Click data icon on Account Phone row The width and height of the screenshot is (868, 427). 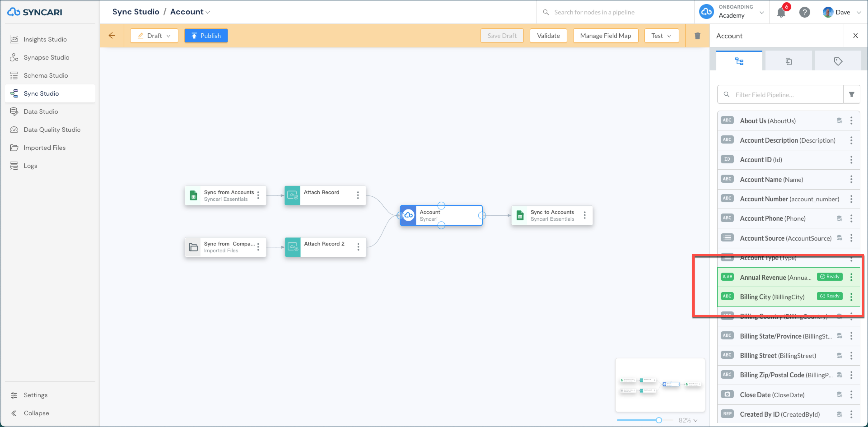click(839, 218)
